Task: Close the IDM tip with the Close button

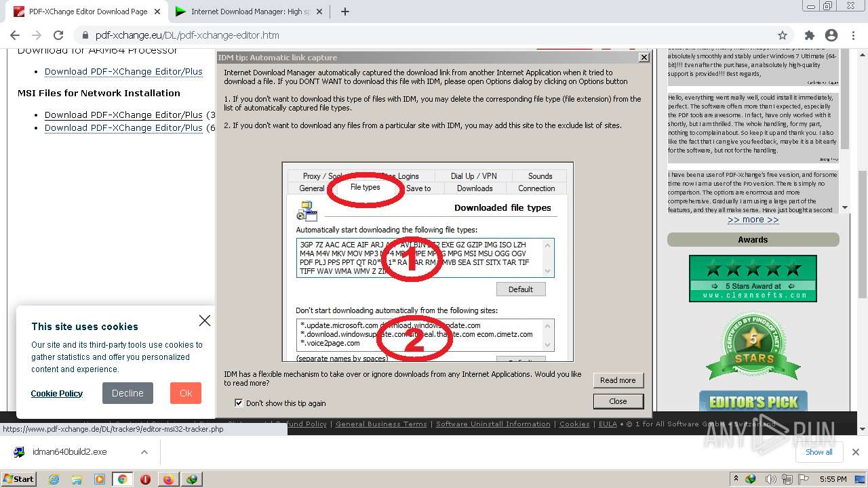Action: [618, 401]
